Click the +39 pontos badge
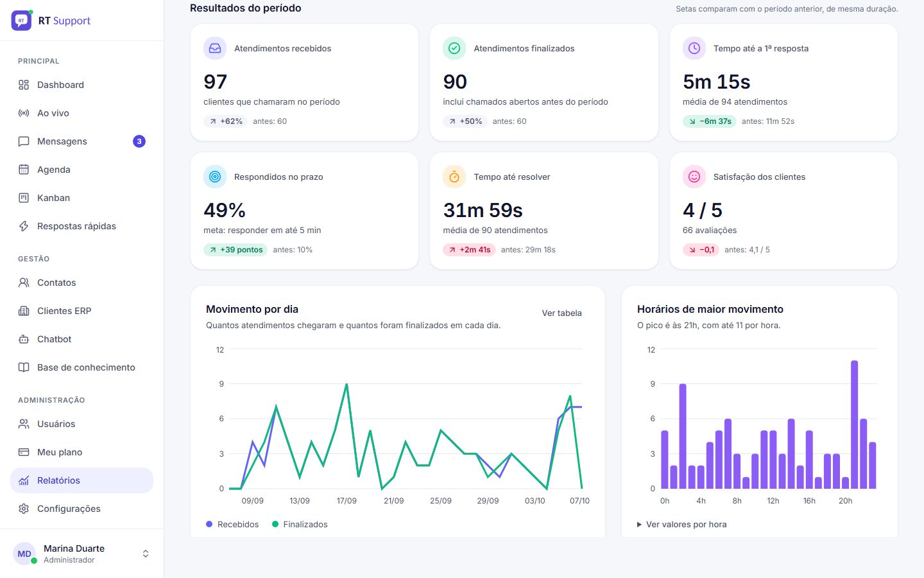This screenshot has width=924, height=578. click(x=235, y=250)
